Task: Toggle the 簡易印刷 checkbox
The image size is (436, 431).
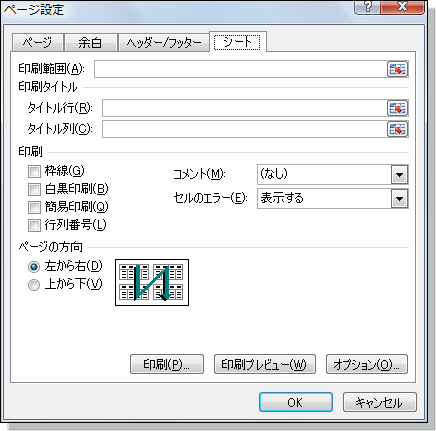Action: click(34, 207)
